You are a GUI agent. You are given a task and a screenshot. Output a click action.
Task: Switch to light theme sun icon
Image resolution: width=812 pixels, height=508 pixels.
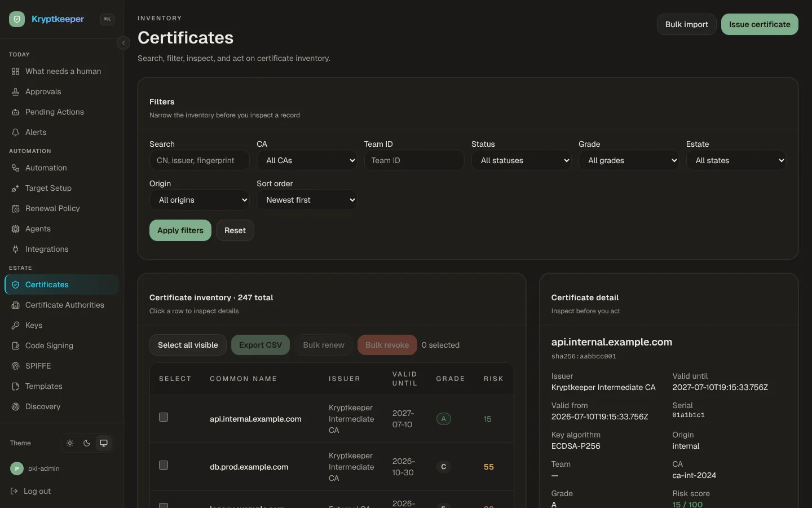[x=70, y=443]
